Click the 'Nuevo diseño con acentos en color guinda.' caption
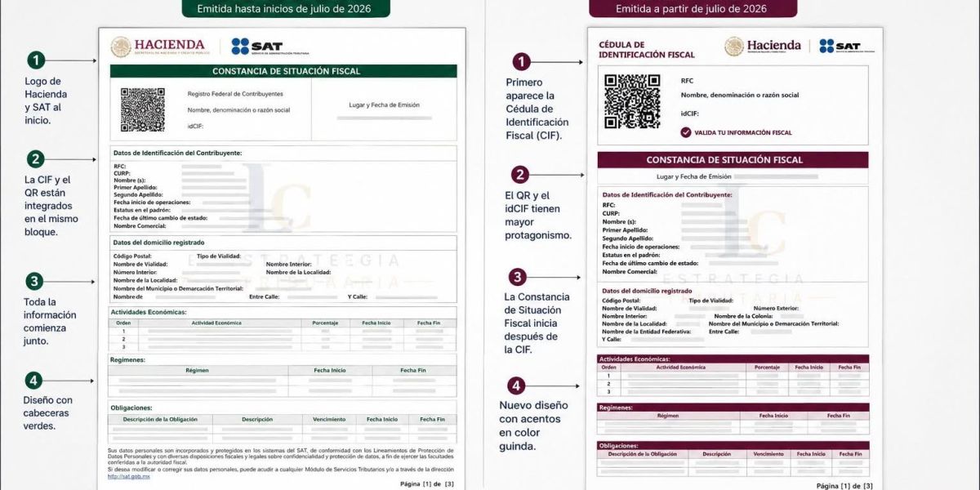This screenshot has width=980, height=490. pos(533,425)
